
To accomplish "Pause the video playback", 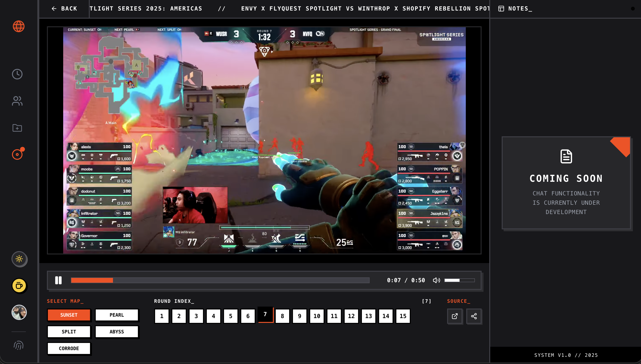I will click(x=58, y=280).
